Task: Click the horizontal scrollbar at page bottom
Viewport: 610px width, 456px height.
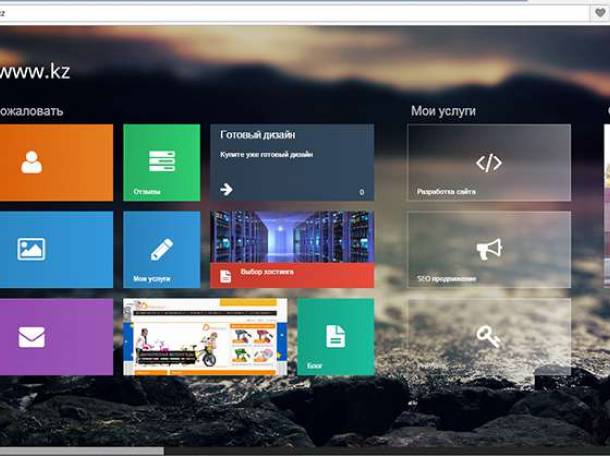Action: pyautogui.click(x=80, y=451)
